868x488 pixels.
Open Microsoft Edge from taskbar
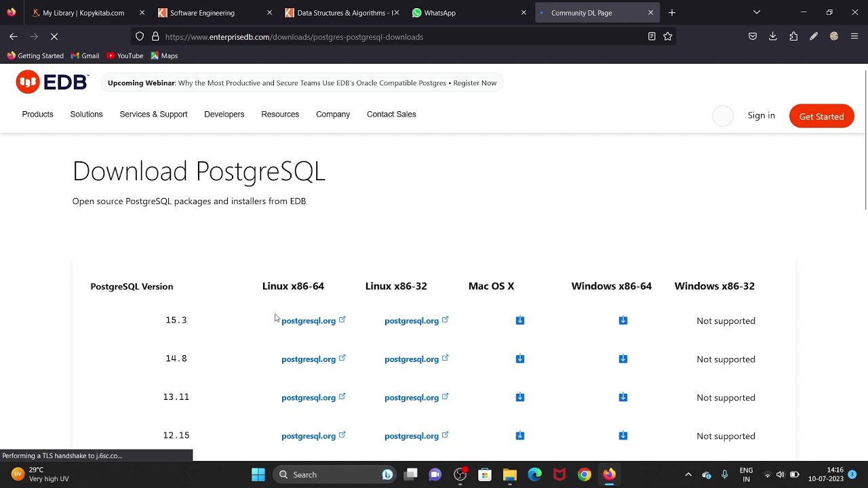point(534,474)
